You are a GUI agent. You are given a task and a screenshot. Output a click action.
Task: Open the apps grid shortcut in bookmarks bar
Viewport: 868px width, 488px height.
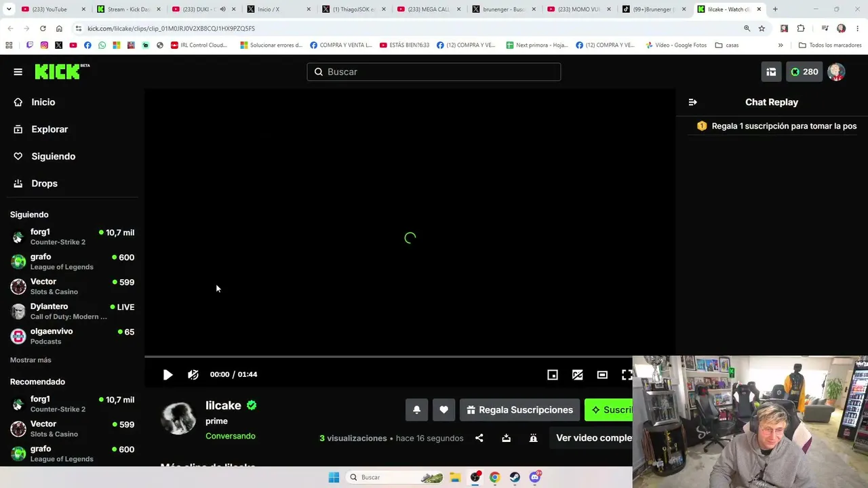pyautogui.click(x=9, y=45)
